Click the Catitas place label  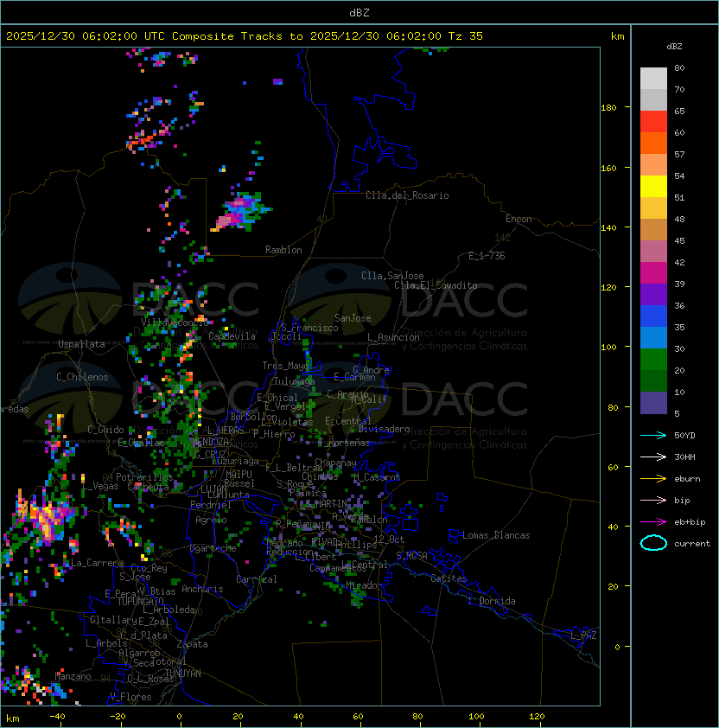(449, 578)
